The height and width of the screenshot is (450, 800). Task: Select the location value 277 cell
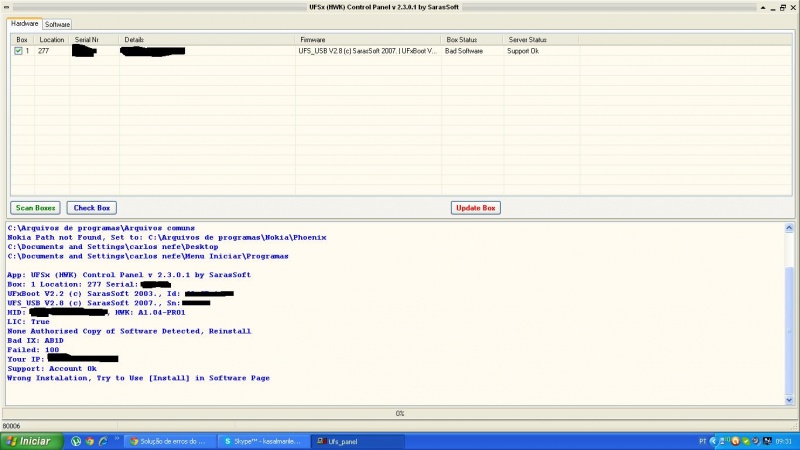point(43,51)
